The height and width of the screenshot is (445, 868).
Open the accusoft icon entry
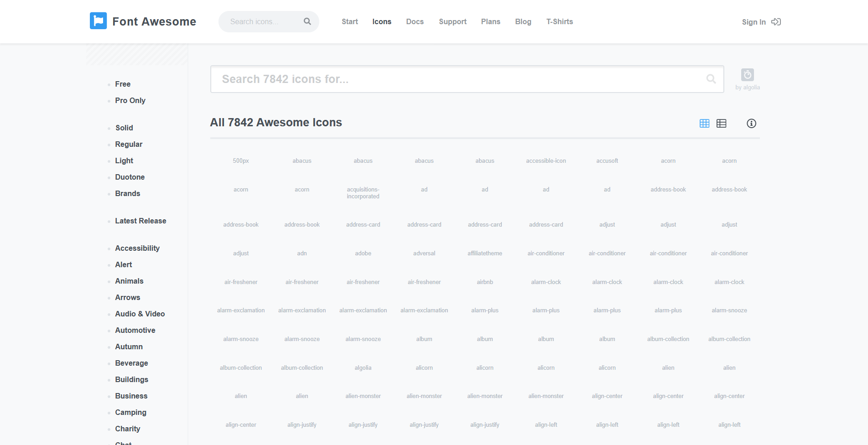(x=607, y=161)
